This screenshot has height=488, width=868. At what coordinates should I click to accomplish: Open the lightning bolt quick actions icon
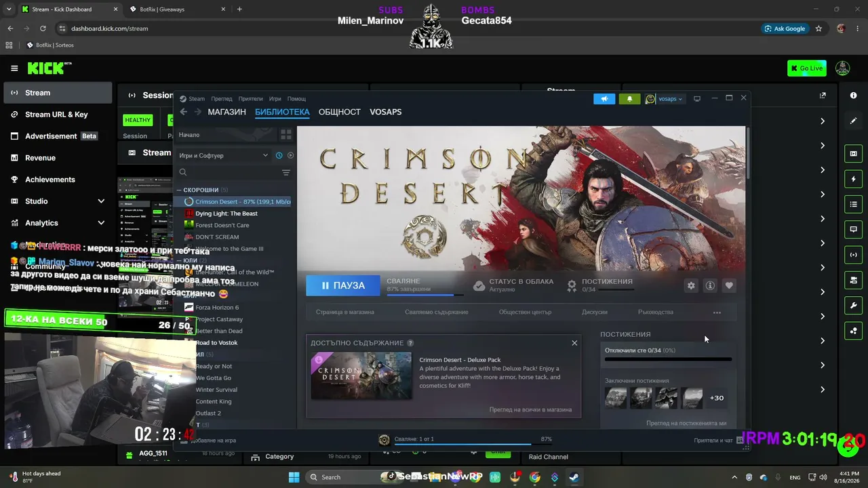pos(853,179)
